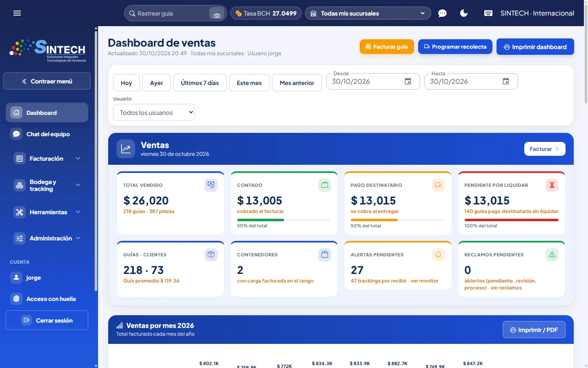This screenshot has height=368, width=588.
Task: Click the Desde date field
Action: [x=373, y=81]
